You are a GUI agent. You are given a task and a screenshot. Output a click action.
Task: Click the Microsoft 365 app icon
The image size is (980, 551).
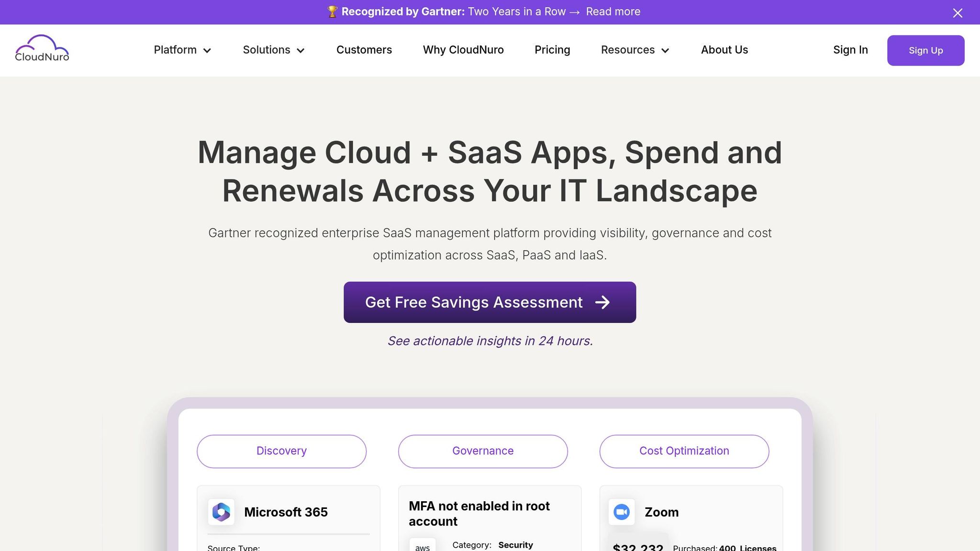221,512
